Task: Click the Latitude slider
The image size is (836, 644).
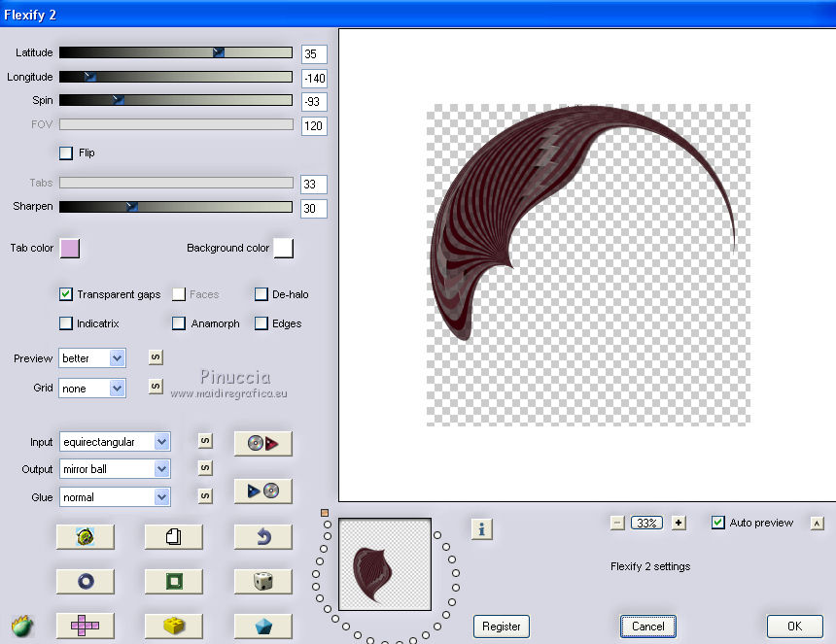Action: click(176, 52)
